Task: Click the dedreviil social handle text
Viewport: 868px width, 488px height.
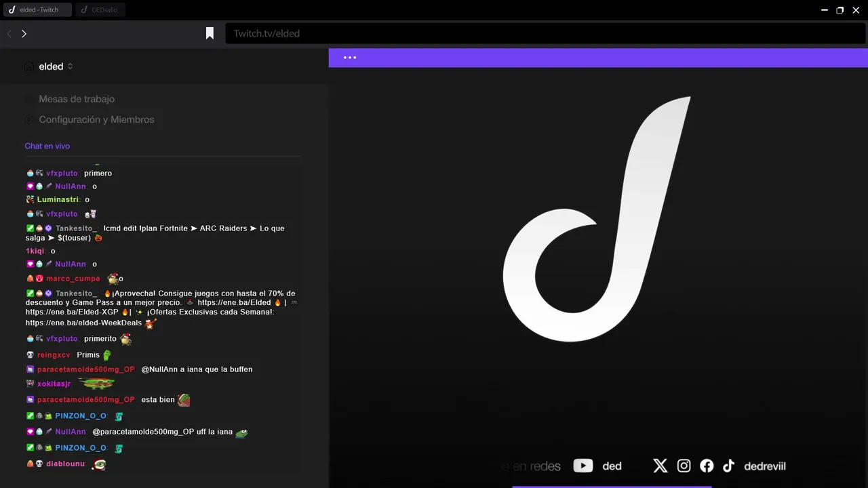Action: (x=765, y=466)
